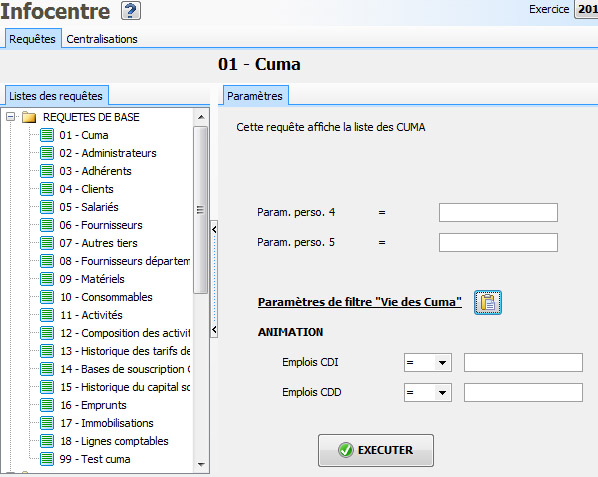Select the 01 - Cuma query icon
598x477 pixels.
tap(47, 135)
